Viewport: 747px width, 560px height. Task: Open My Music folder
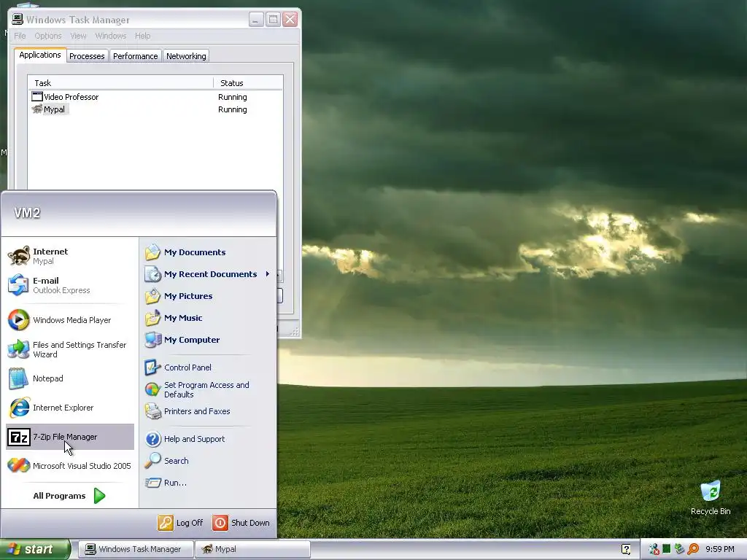(x=208, y=318)
